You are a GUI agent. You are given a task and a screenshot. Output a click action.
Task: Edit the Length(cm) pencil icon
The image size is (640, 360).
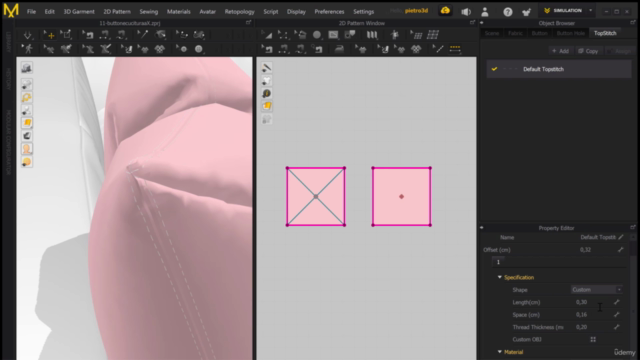click(x=616, y=302)
